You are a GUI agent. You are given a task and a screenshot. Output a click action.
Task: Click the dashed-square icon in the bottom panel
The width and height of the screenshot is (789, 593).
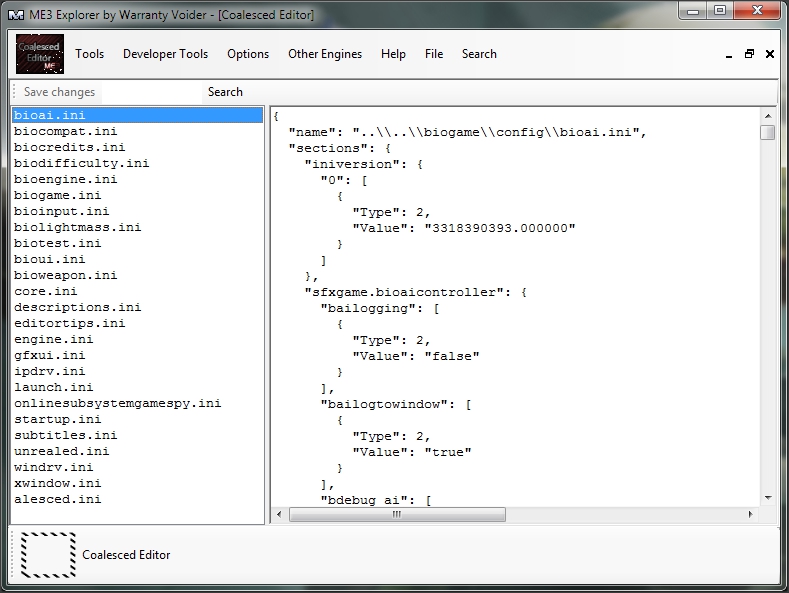[x=48, y=554]
